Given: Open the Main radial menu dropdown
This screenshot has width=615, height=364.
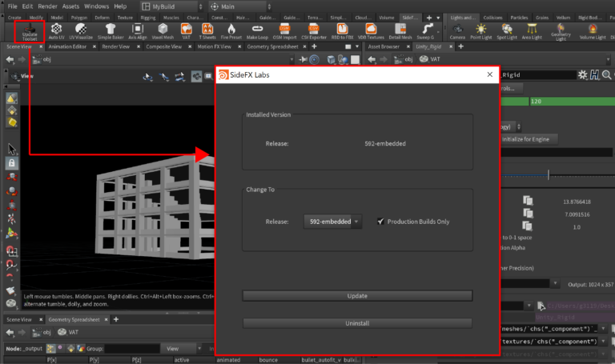Looking at the screenshot, I should (240, 6).
